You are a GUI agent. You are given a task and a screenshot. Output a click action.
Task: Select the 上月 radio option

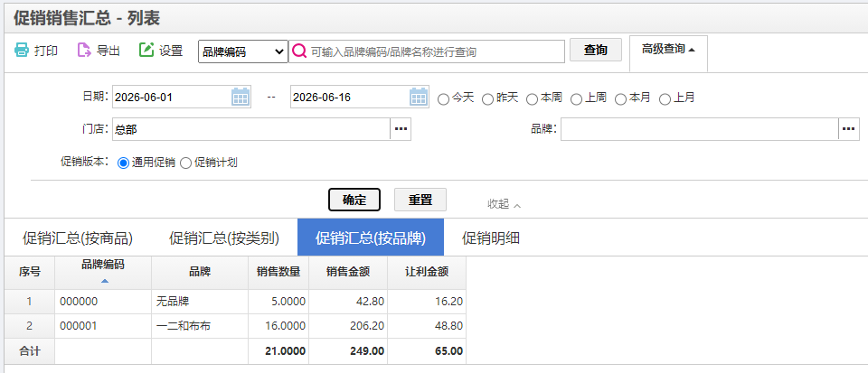coord(665,99)
